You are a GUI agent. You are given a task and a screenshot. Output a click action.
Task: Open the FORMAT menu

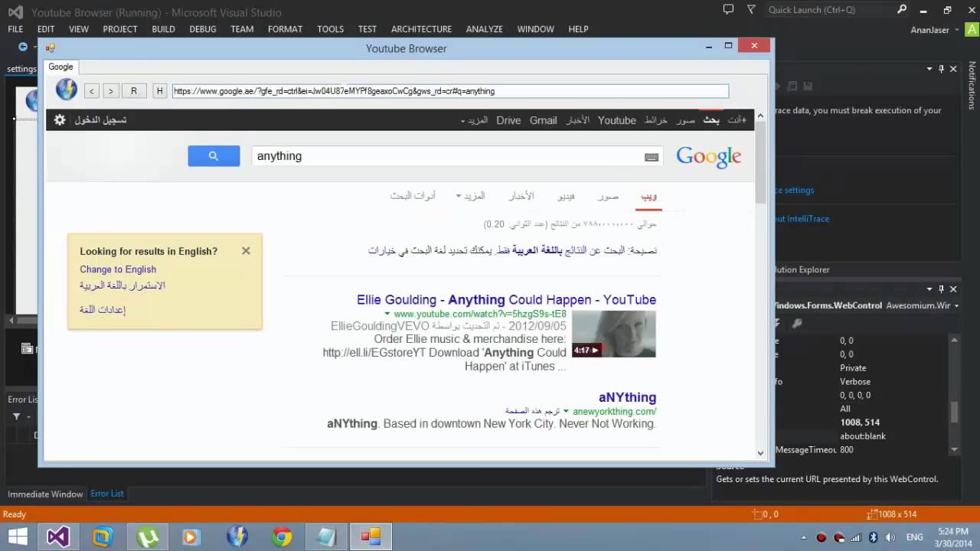pyautogui.click(x=285, y=29)
